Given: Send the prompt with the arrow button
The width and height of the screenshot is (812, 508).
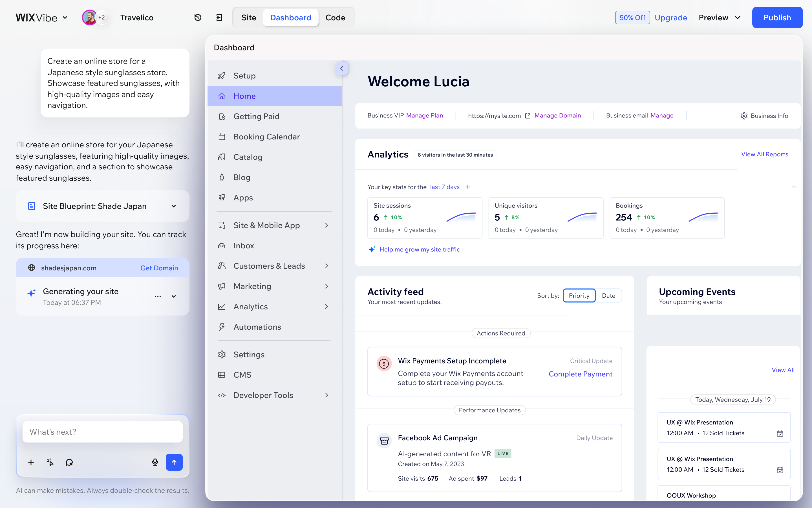Looking at the screenshot, I should coord(174,462).
